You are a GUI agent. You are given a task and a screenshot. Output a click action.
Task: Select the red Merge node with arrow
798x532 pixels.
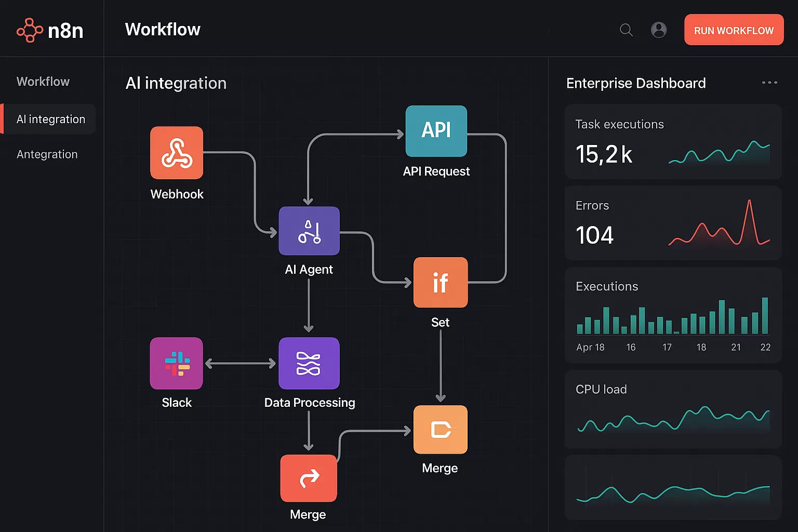pos(309,478)
